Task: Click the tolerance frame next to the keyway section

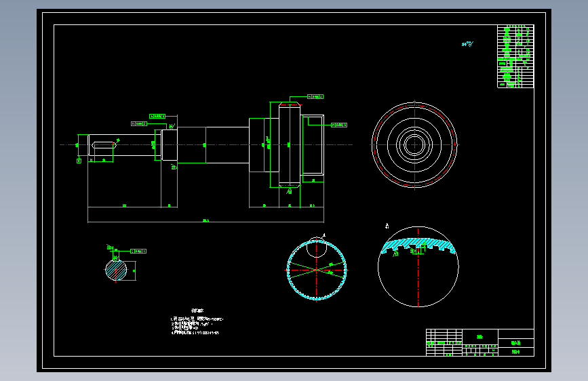Action: point(138,252)
